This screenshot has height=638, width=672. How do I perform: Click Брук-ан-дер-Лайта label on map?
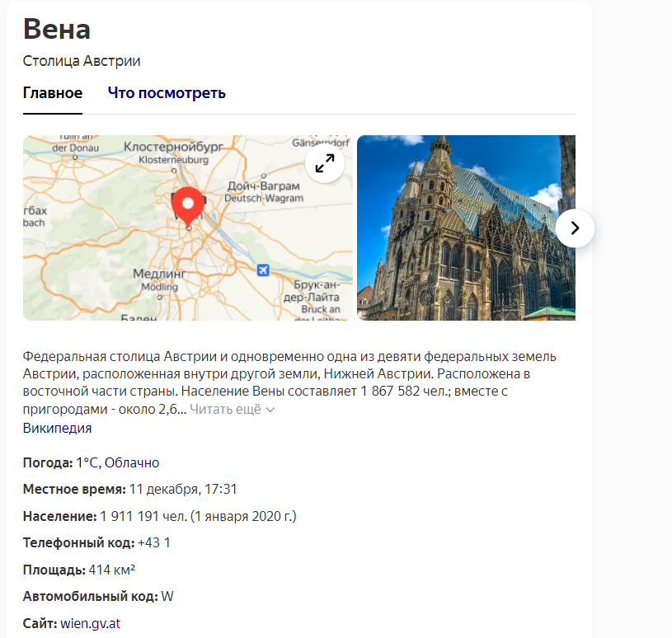(313, 291)
